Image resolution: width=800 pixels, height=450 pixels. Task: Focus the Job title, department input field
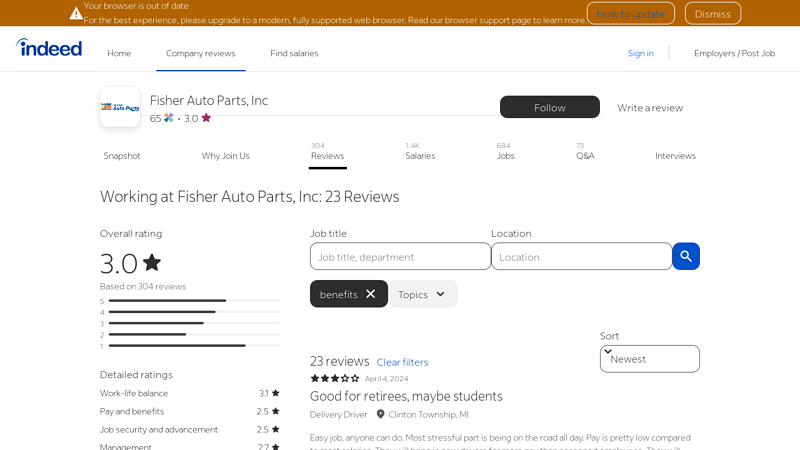click(400, 256)
